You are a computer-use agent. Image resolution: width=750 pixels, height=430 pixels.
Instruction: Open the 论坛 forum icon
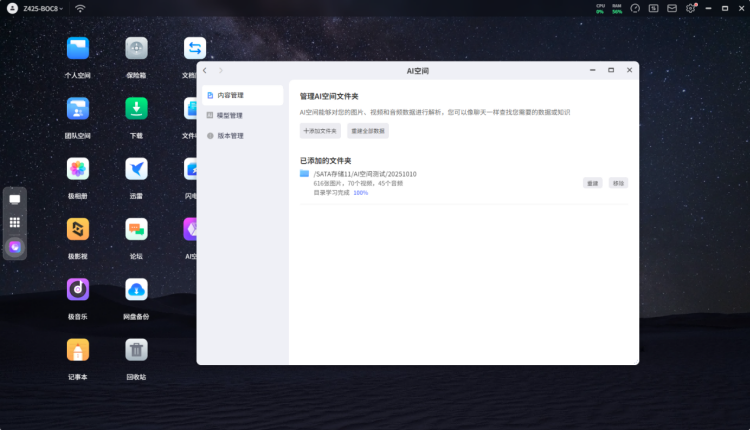tap(136, 229)
